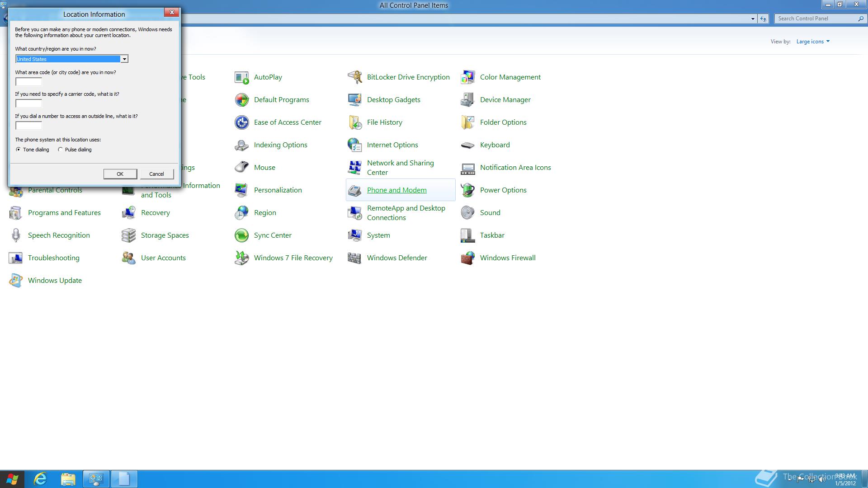Click the Color Management icon
868x488 pixels.
pos(468,77)
